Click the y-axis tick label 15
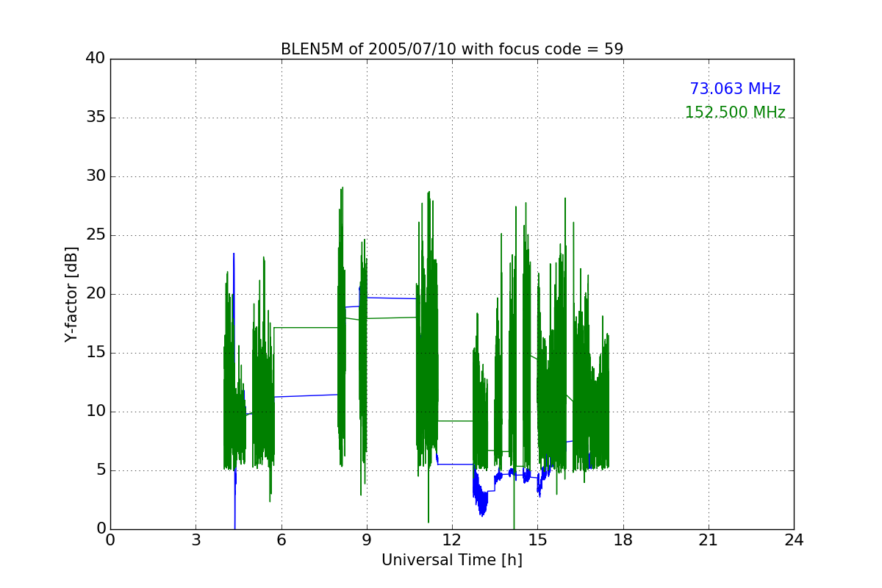 [96, 353]
